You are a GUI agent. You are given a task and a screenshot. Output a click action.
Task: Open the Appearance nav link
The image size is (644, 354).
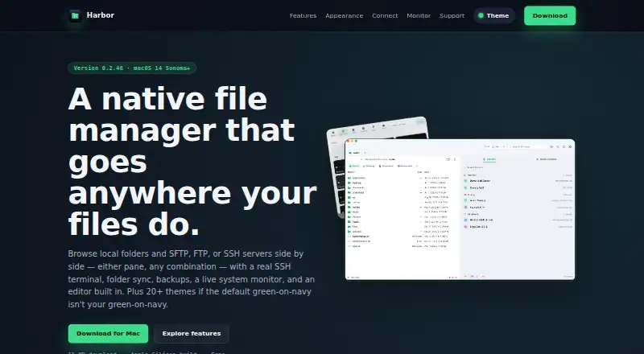tap(345, 15)
